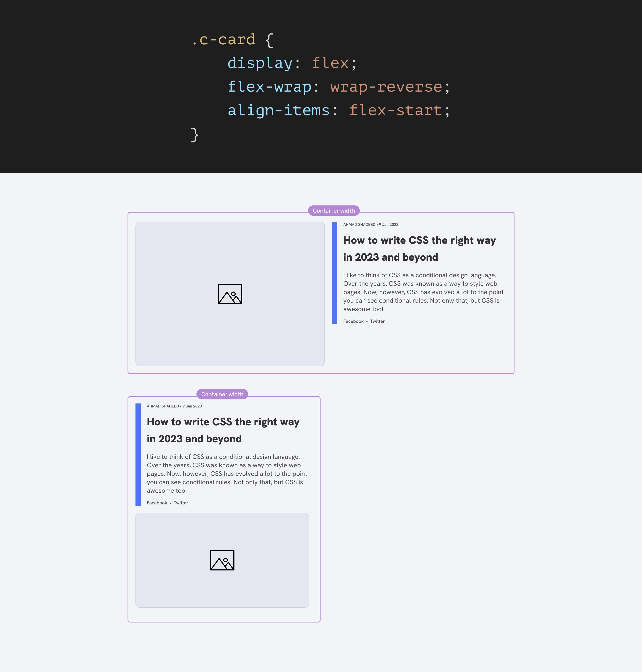
Task: Select the top Container width badge
Action: 334,211
